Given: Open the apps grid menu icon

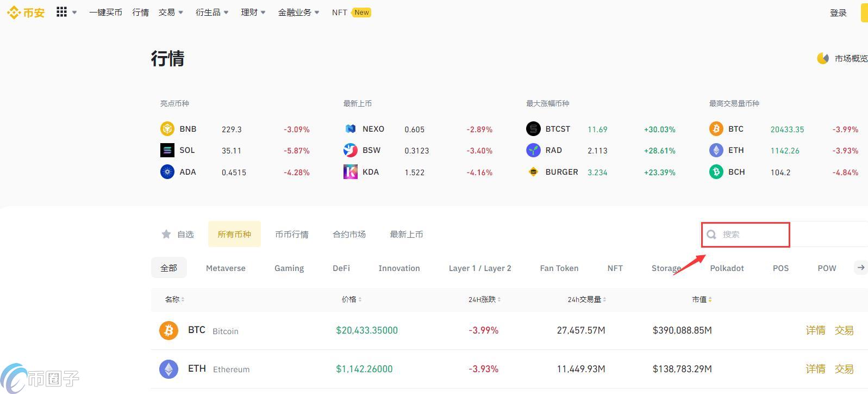Looking at the screenshot, I should pos(61,12).
